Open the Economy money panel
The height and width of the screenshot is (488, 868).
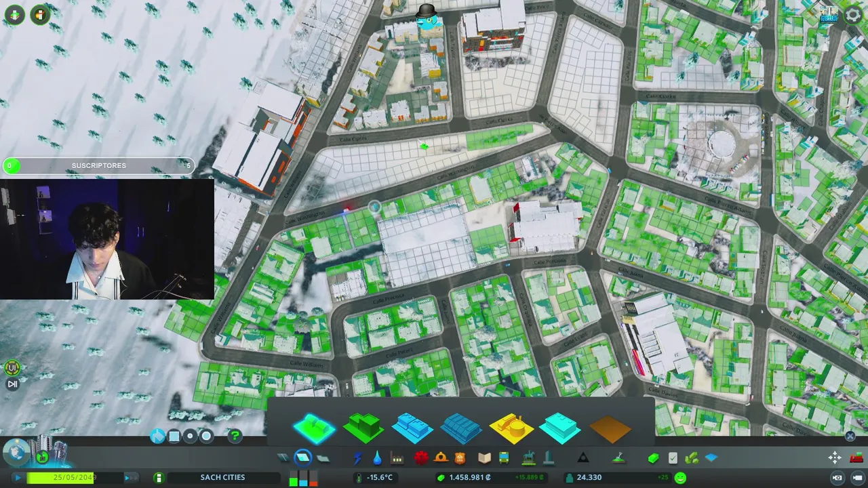pyautogui.click(x=653, y=459)
